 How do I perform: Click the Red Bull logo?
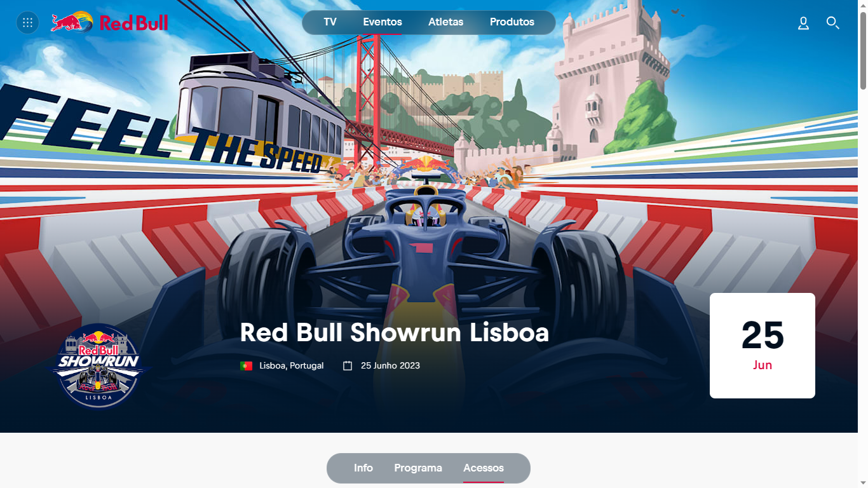coord(109,22)
